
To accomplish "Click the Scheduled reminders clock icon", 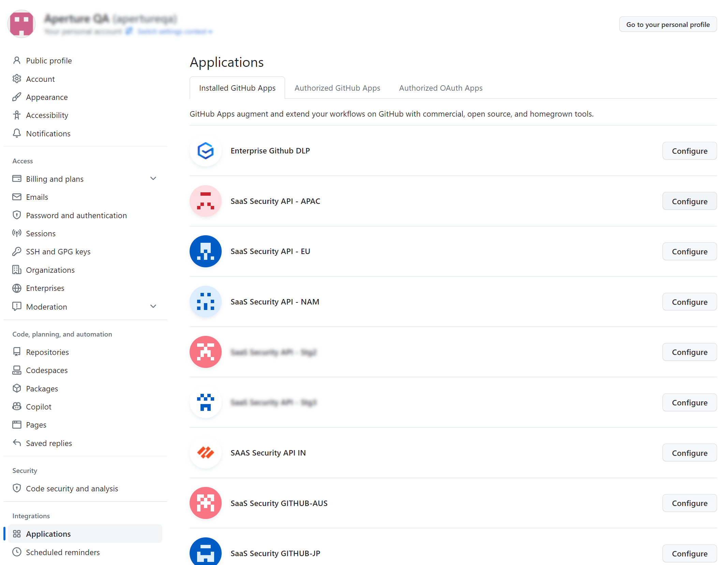I will tap(17, 552).
